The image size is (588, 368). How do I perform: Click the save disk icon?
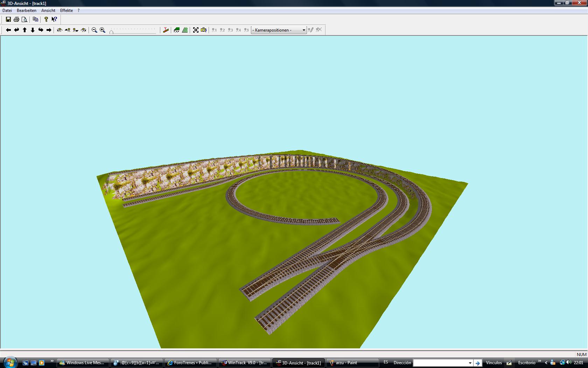pos(8,20)
